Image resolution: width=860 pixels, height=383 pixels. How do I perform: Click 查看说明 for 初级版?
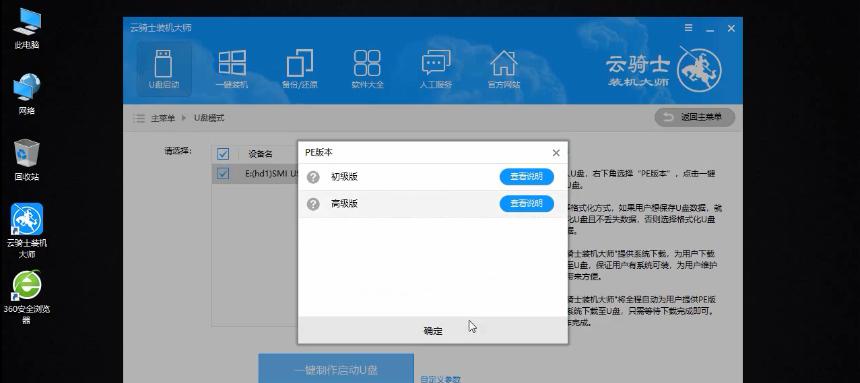[527, 177]
